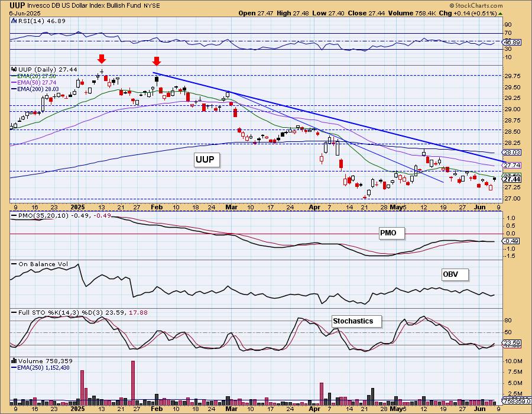Click the green up-triangle after the Chg value
Viewport: 532px width, 414px height.
click(x=500, y=14)
